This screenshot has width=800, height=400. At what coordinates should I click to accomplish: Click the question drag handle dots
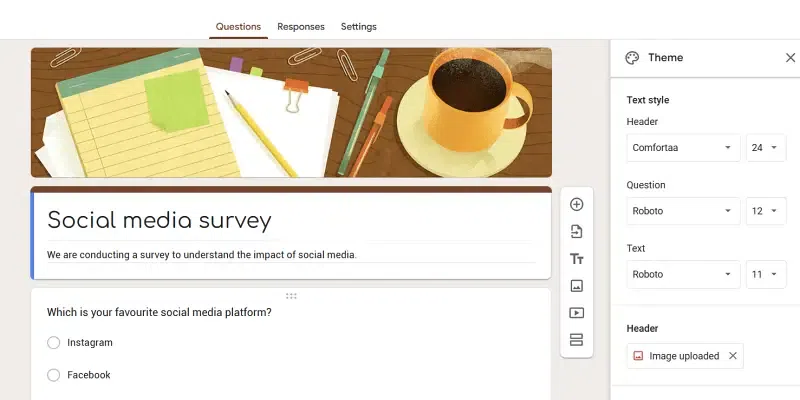(x=291, y=295)
